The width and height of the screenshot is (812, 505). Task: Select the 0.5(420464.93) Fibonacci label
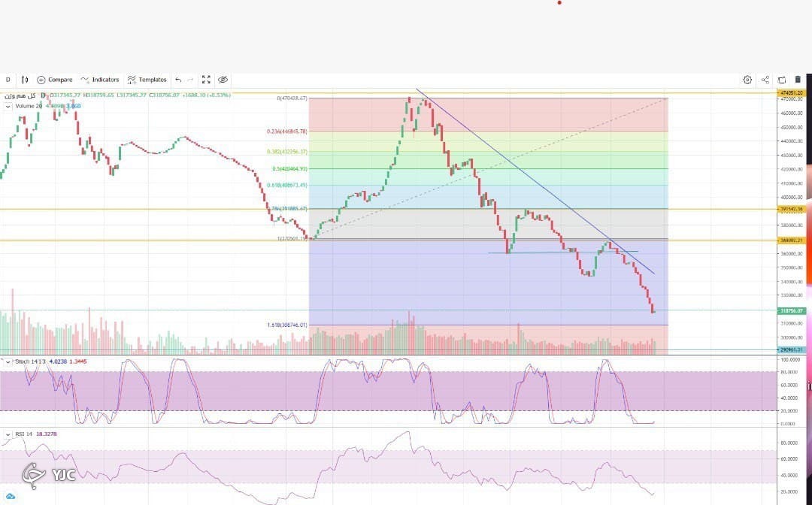(x=289, y=168)
